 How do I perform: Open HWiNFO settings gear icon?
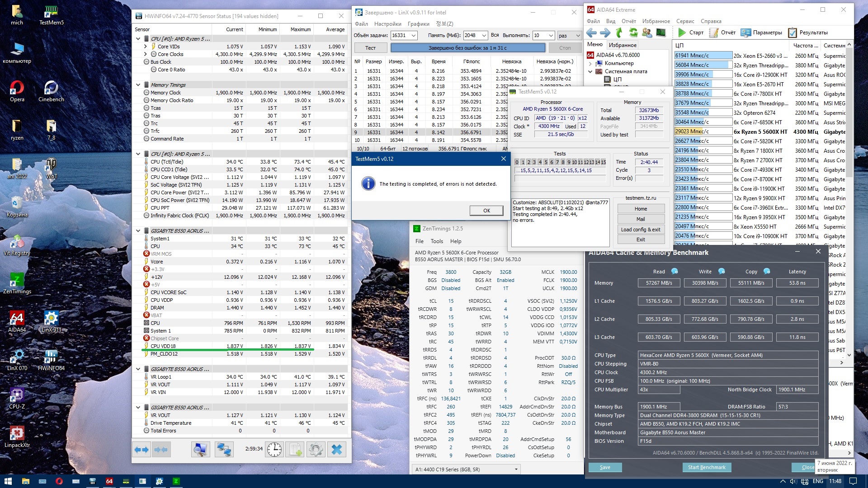click(316, 449)
